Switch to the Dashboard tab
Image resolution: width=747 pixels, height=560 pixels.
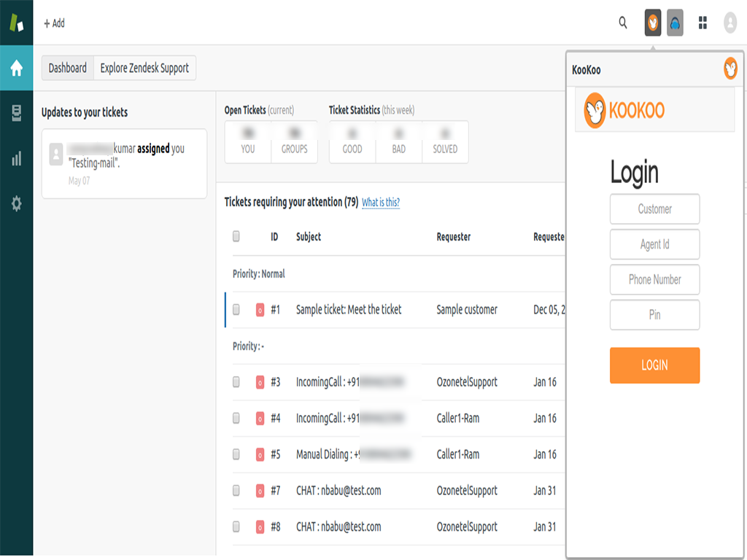coord(68,68)
